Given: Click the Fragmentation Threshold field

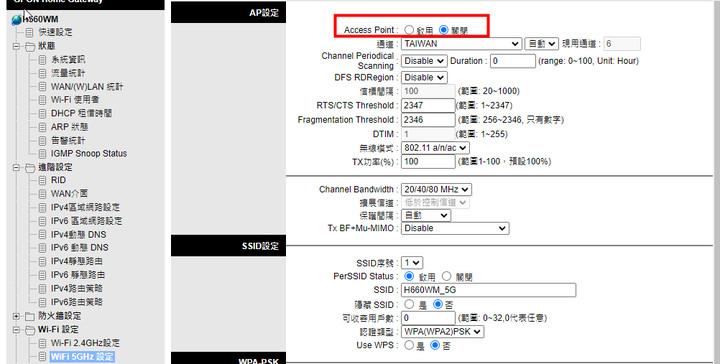Looking at the screenshot, I should (x=428, y=120).
